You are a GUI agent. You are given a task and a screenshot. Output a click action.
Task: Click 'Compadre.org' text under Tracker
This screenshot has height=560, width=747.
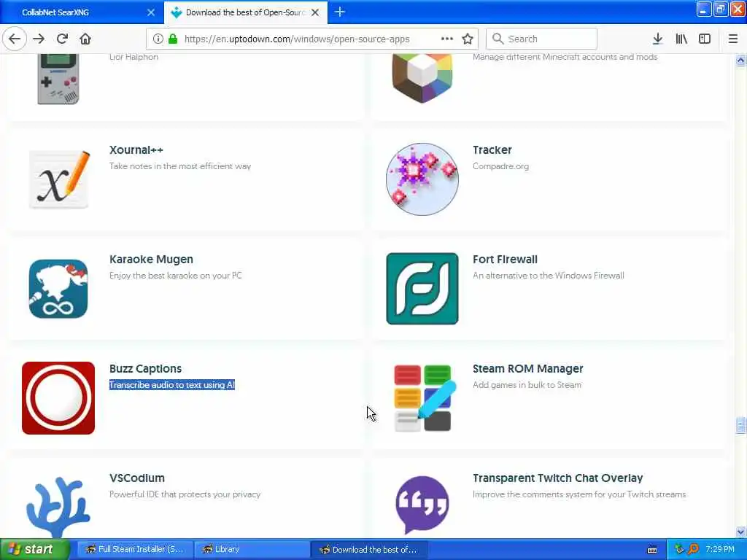pyautogui.click(x=500, y=166)
